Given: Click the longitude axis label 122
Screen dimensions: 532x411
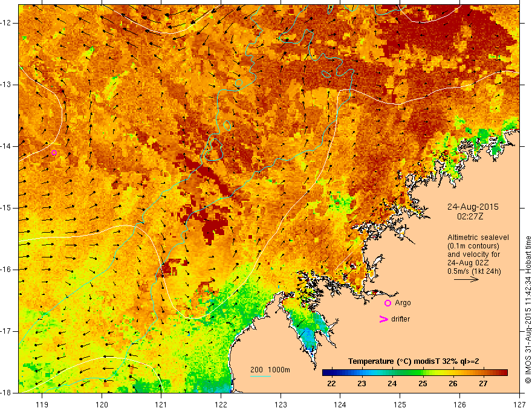Looking at the screenshot, I should click(x=221, y=404).
